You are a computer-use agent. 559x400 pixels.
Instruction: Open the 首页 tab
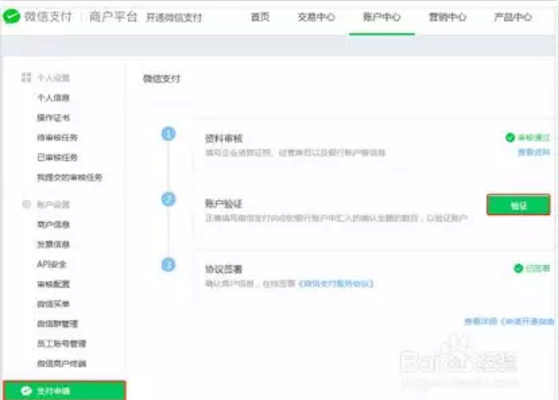[260, 17]
